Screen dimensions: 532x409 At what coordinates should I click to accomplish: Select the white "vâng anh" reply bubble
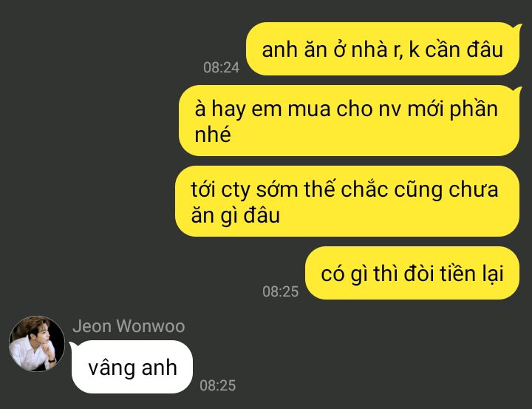132,367
